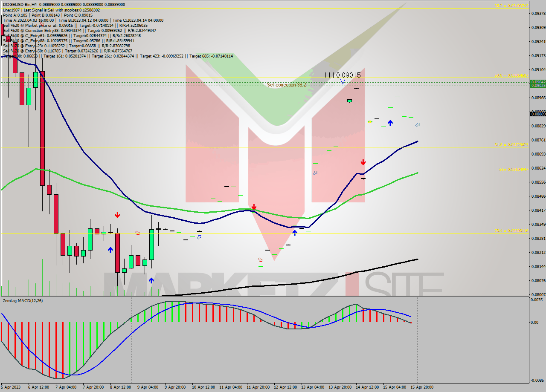The width and height of the screenshot is (546, 392).
Task: Click the -0.0085 MACD scale value
Action: coord(537,380)
